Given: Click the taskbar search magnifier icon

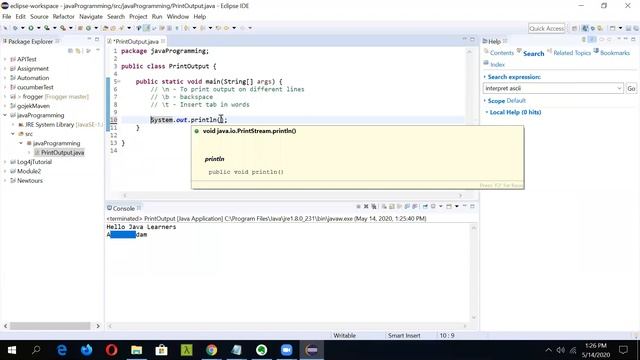Looking at the screenshot, I should (36, 350).
